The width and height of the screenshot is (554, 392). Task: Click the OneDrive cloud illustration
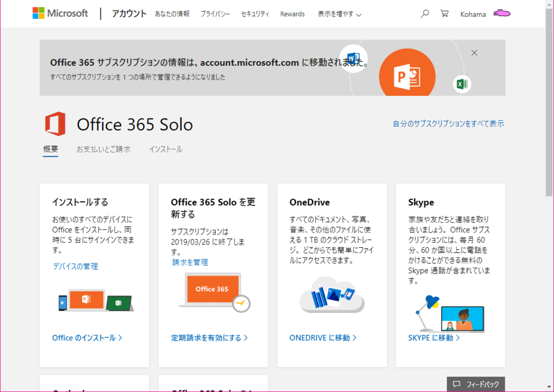[332, 295]
